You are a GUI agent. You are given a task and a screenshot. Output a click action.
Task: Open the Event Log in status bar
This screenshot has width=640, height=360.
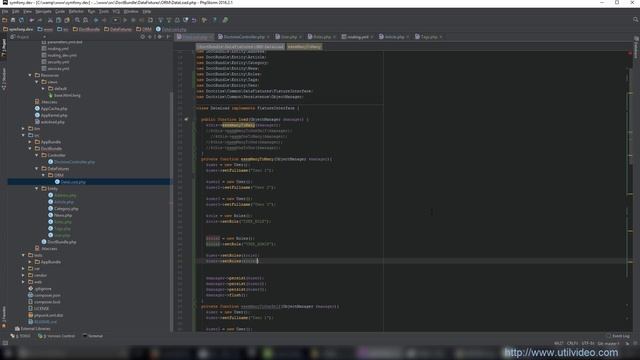coord(618,336)
